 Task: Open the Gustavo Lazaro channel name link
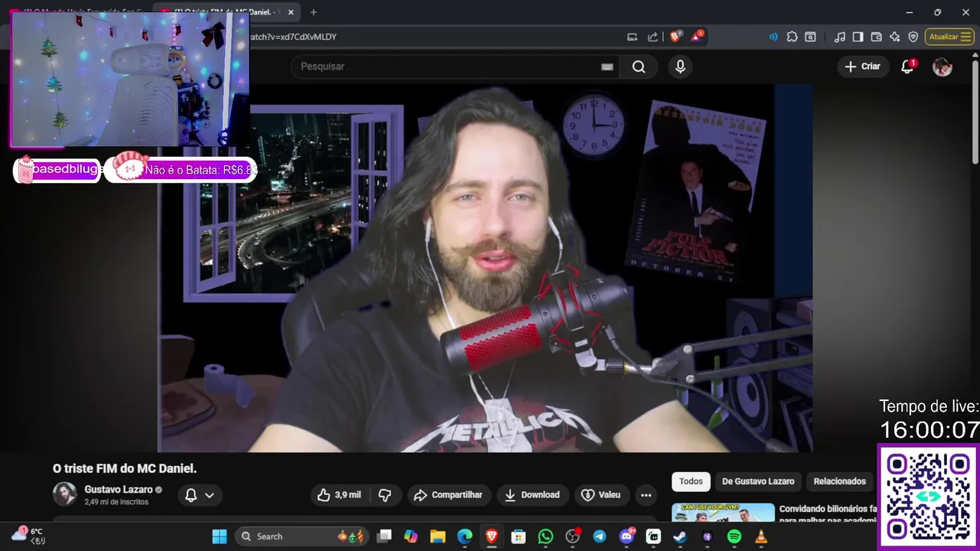(119, 490)
